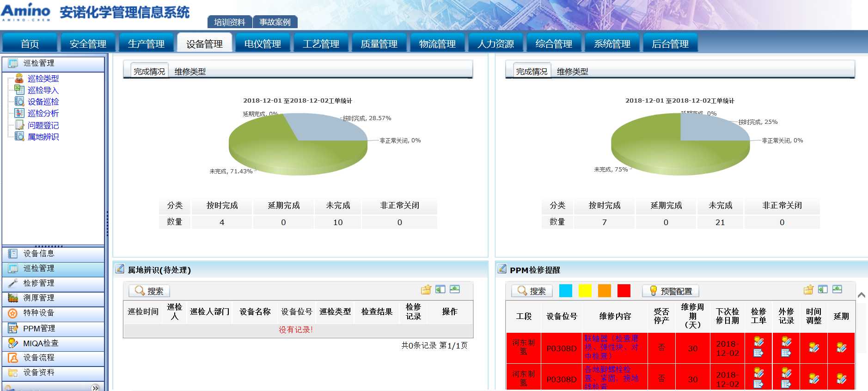Click the 预警配置 lightbulb button
Image resolution: width=868 pixels, height=391 pixels.
(670, 291)
